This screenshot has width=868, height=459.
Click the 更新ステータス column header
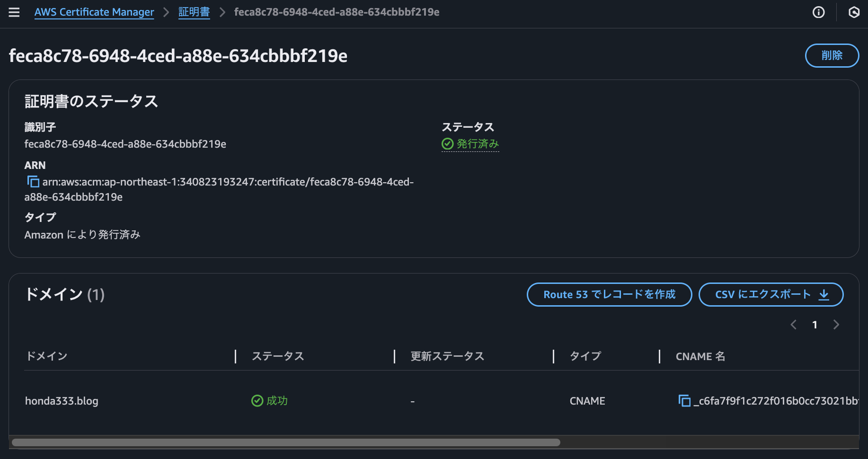point(447,356)
